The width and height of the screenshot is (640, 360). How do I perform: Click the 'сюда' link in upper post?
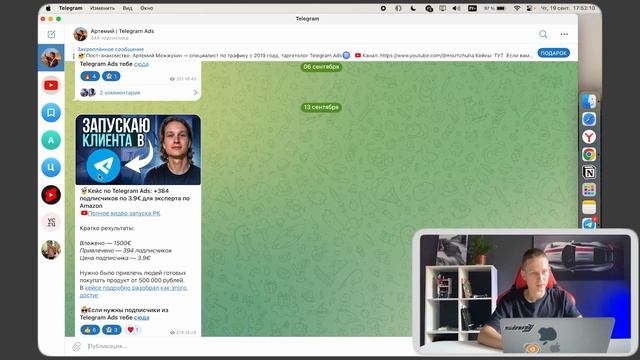coord(141,64)
